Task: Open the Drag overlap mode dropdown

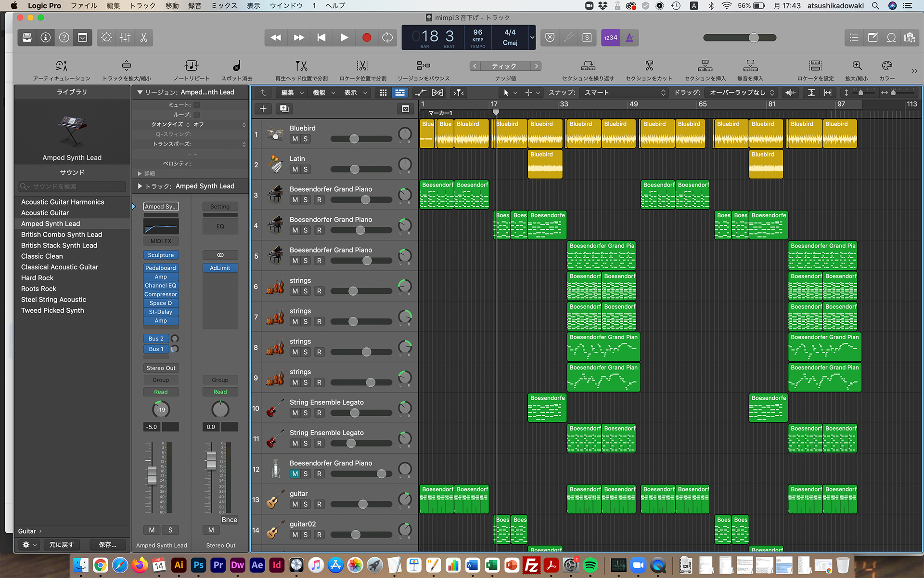Action: pos(742,92)
